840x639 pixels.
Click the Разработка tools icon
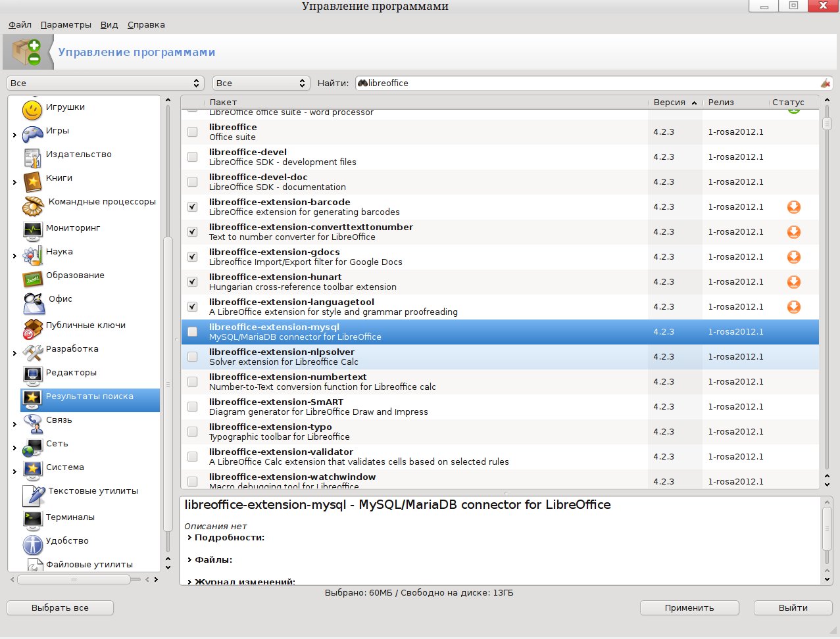(33, 352)
